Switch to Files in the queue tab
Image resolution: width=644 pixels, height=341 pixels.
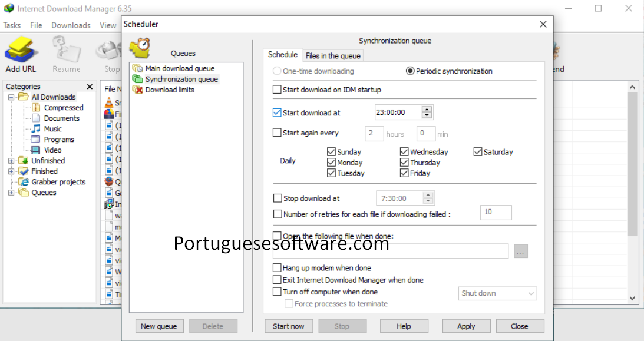pyautogui.click(x=333, y=55)
